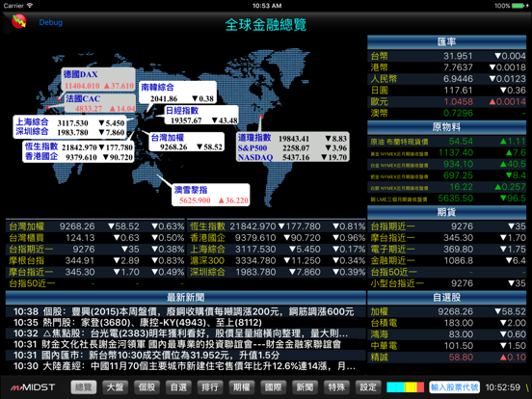Select the 台指期近一 futures row

click(x=446, y=226)
